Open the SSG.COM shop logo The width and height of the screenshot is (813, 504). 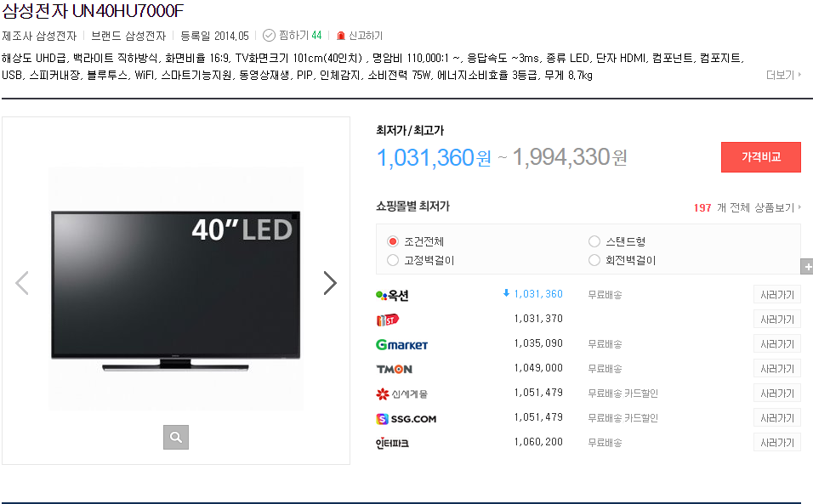(406, 418)
